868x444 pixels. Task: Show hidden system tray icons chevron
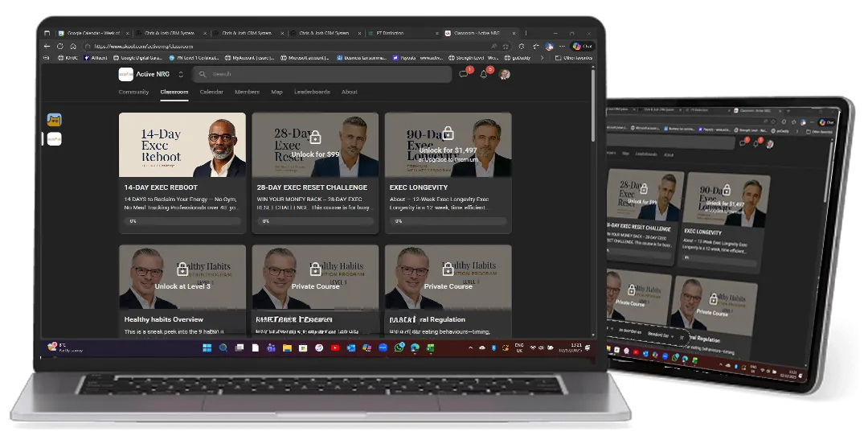[470, 348]
